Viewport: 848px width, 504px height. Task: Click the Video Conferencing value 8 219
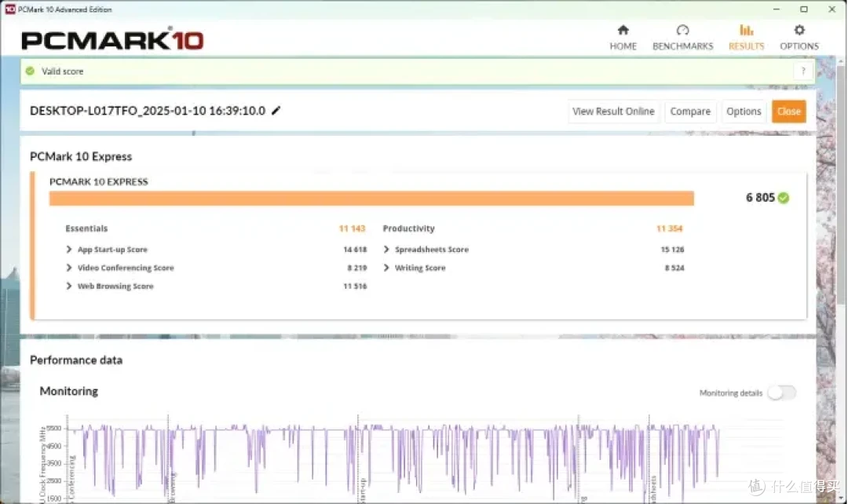[357, 268]
